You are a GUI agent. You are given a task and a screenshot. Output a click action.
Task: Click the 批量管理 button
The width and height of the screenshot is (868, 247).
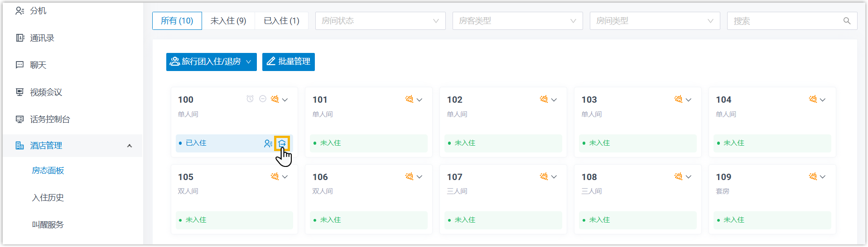pos(289,62)
